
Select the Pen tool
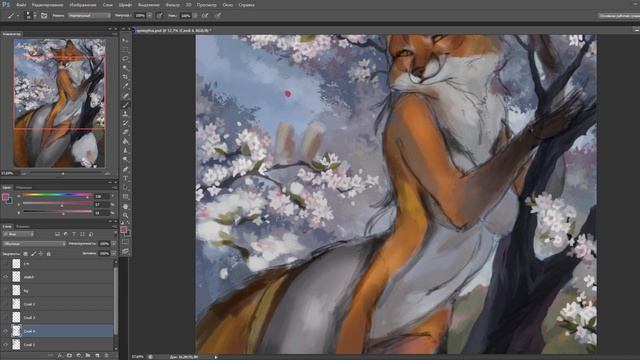click(x=125, y=169)
